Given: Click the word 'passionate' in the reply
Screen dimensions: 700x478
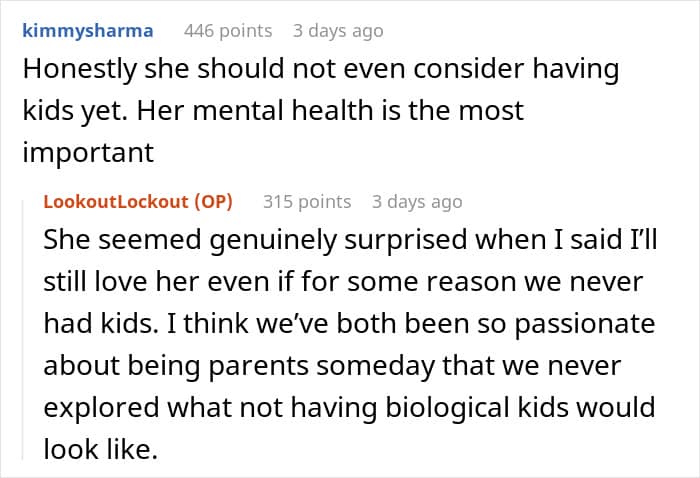Looking at the screenshot, I should pyautogui.click(x=584, y=324).
